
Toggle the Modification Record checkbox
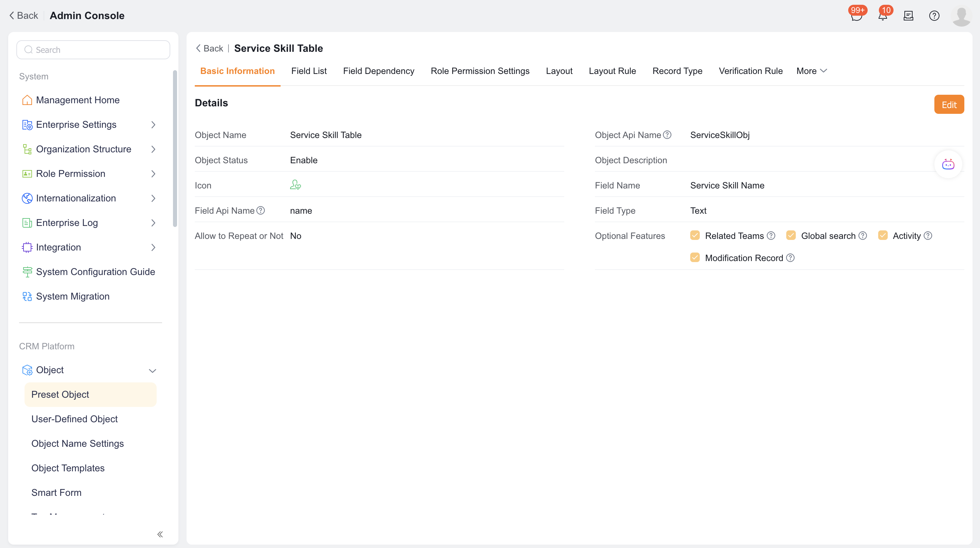tap(695, 258)
